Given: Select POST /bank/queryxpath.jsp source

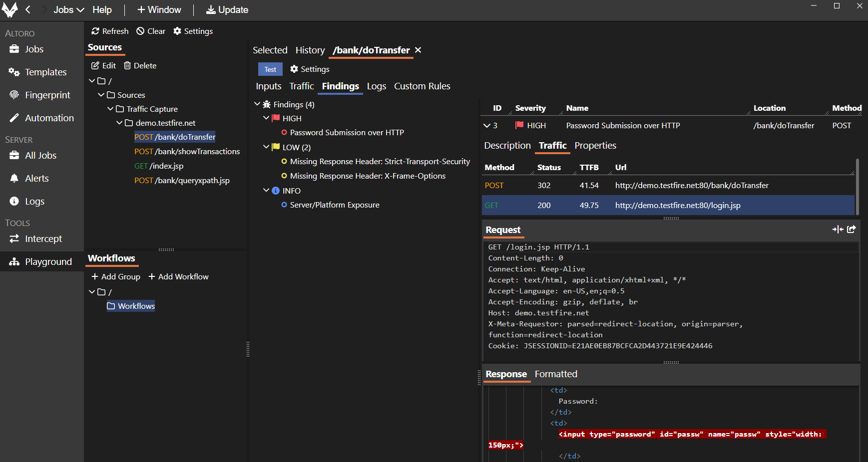Looking at the screenshot, I should tap(182, 180).
